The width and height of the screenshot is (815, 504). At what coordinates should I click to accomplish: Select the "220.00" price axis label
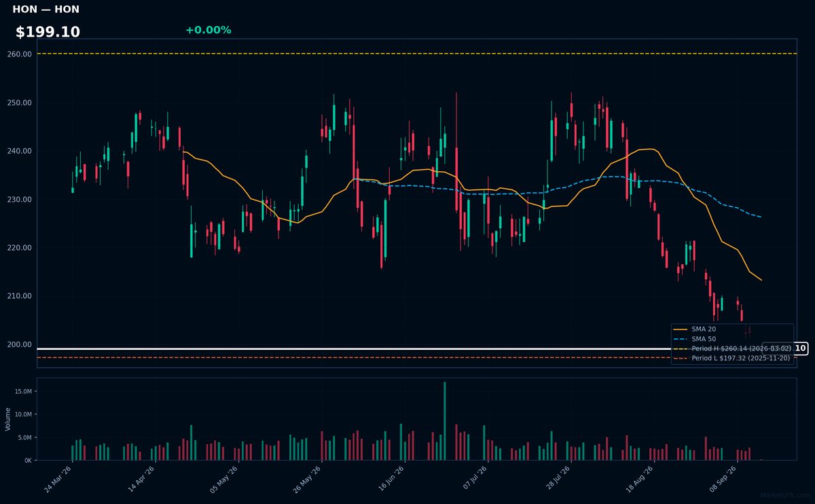(19, 247)
